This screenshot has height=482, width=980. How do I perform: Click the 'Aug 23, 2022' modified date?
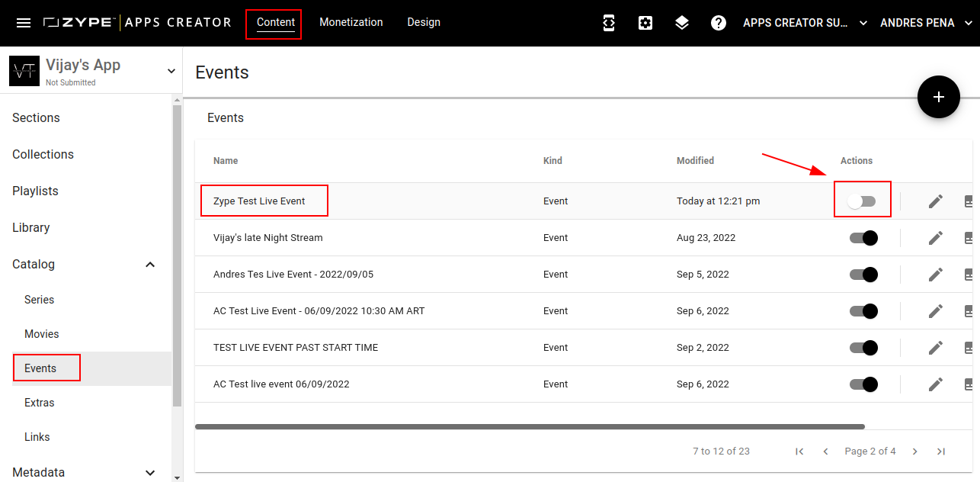point(706,238)
